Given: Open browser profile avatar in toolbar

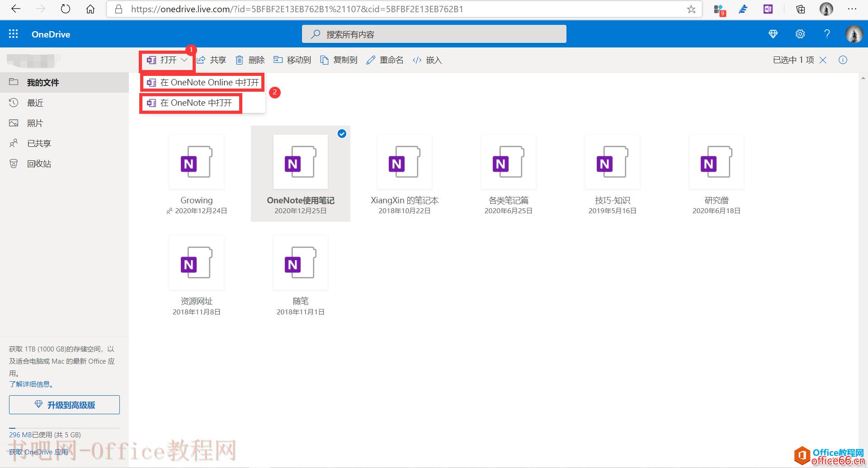Looking at the screenshot, I should (x=826, y=9).
